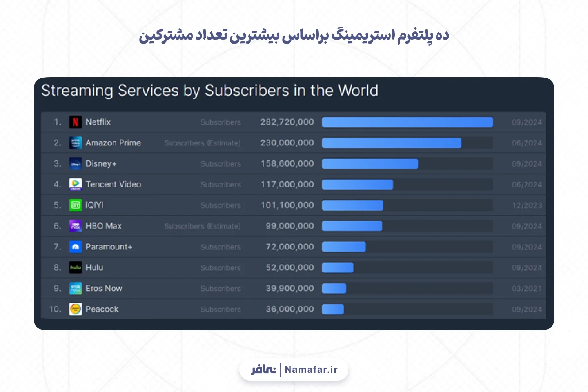Click the value 117,000,000
588x392 pixels.
pyautogui.click(x=287, y=184)
